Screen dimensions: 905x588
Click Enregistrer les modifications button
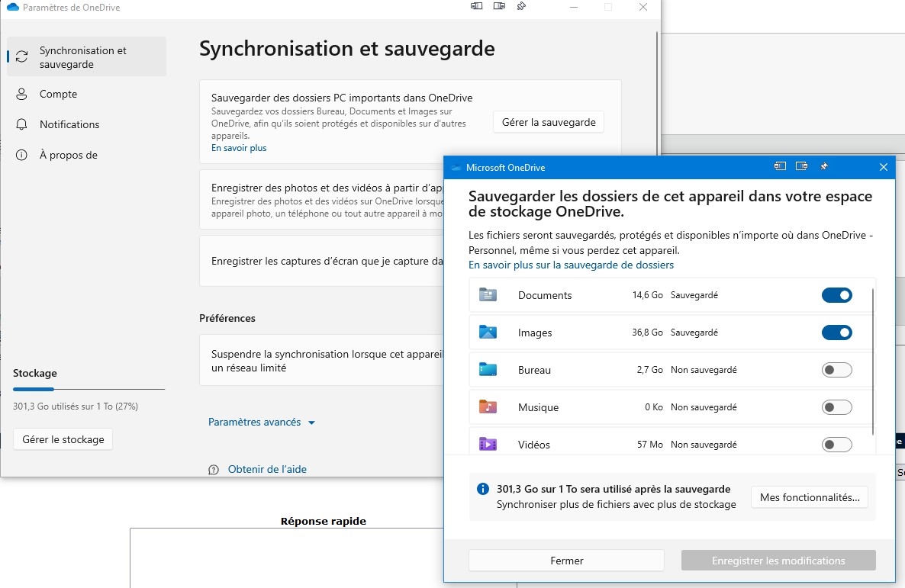778,561
